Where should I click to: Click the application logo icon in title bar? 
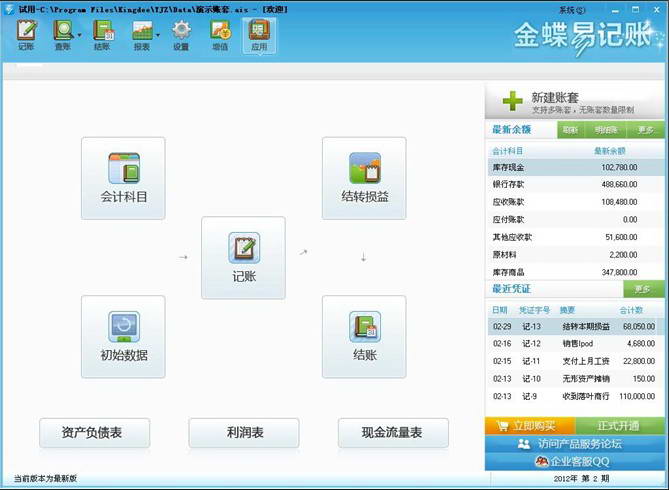(9, 9)
